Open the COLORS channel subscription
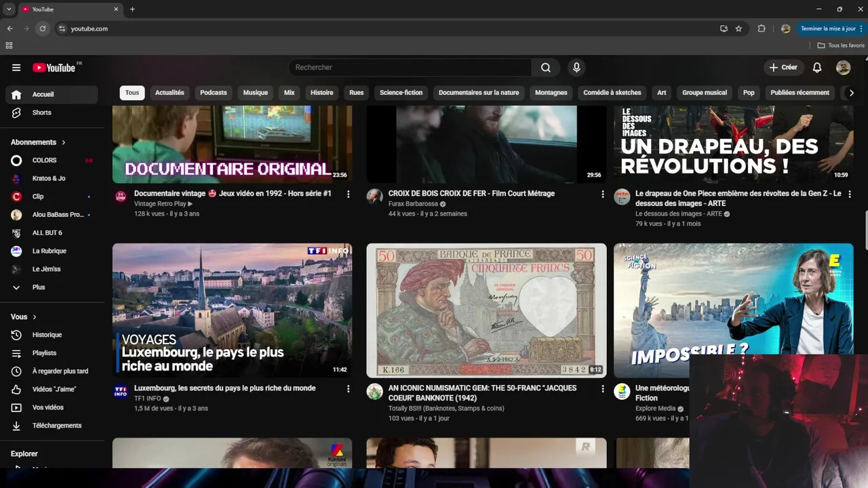This screenshot has height=488, width=868. click(x=52, y=160)
